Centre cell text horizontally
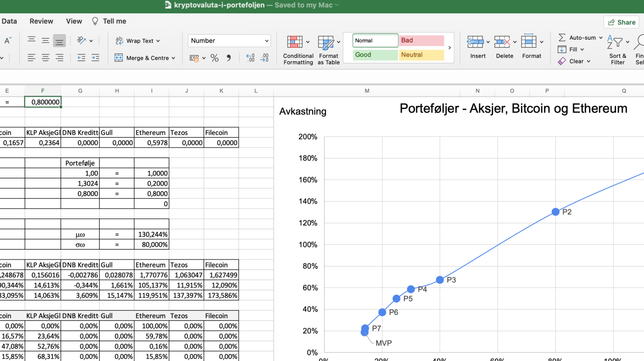The width and height of the screenshot is (644, 361). (45, 58)
